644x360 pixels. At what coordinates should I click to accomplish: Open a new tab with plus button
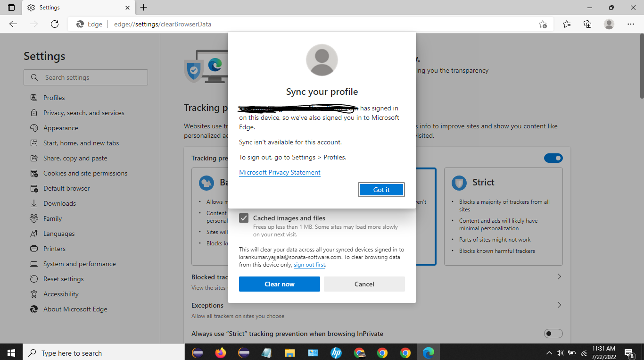tap(144, 8)
